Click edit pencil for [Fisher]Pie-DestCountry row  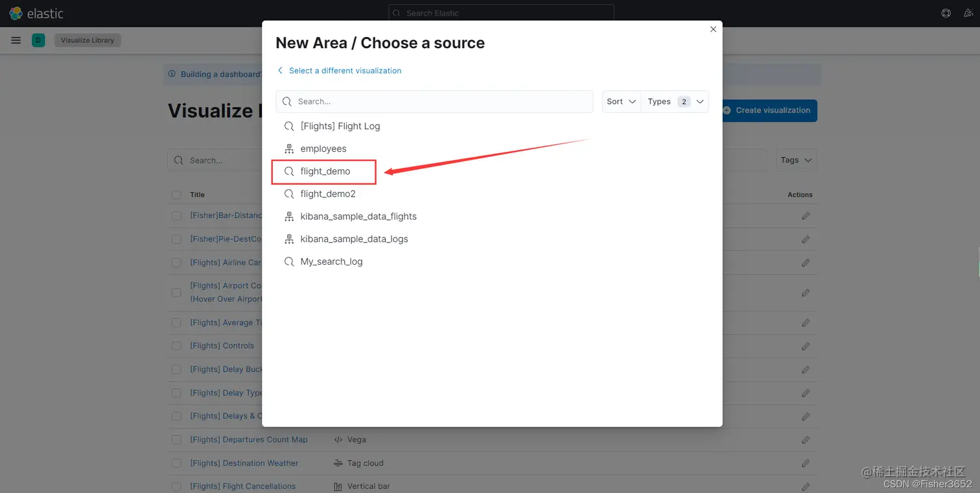pyautogui.click(x=806, y=239)
